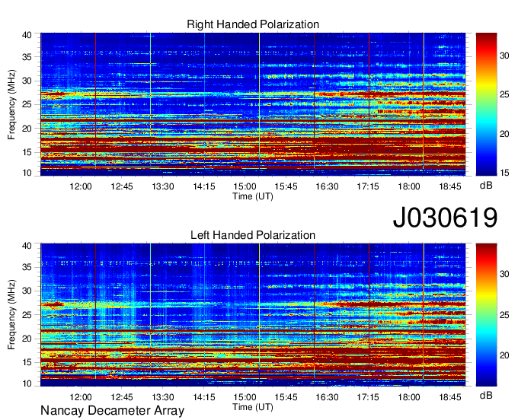Viewport: 518px width, 420px height.
Task: Click the 25 frequency tick of Right Handed plot
Action: coord(27,104)
